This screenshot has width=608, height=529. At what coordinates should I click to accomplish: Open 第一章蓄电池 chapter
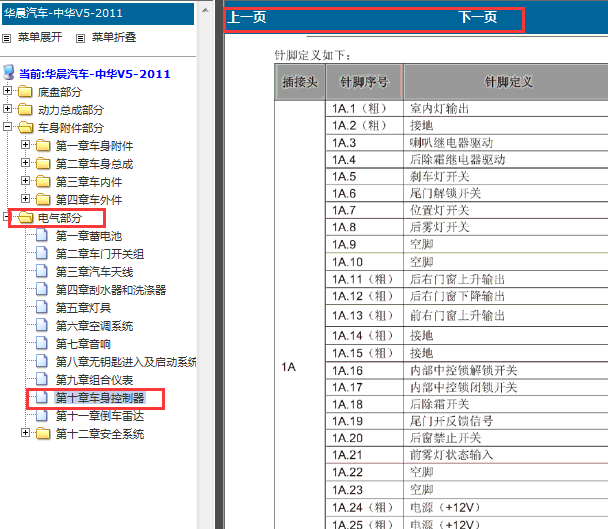click(x=89, y=236)
